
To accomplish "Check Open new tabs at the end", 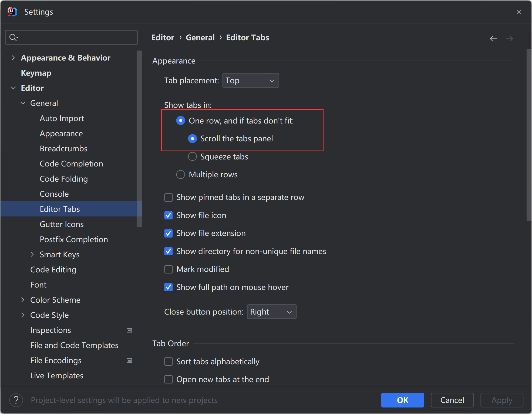I will tap(169, 379).
